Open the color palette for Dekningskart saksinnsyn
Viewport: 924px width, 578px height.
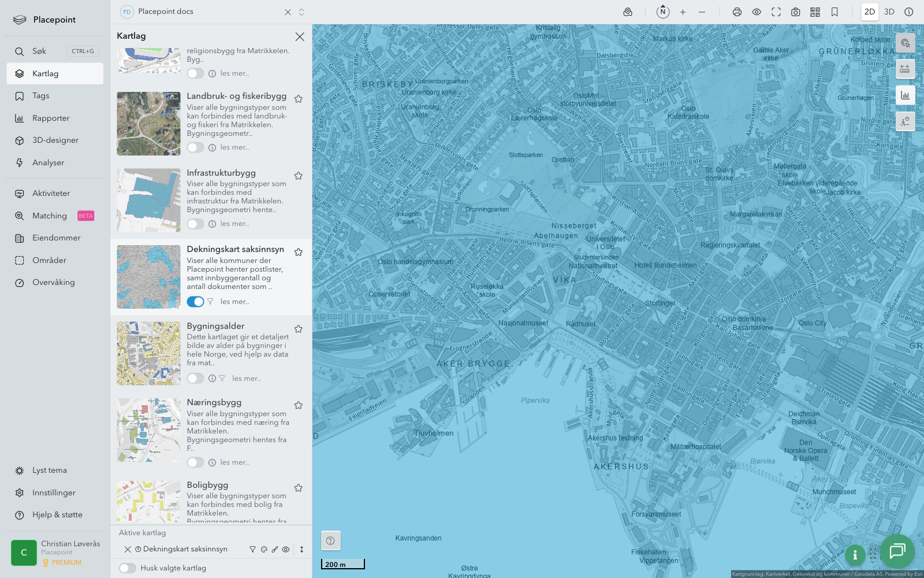(264, 550)
